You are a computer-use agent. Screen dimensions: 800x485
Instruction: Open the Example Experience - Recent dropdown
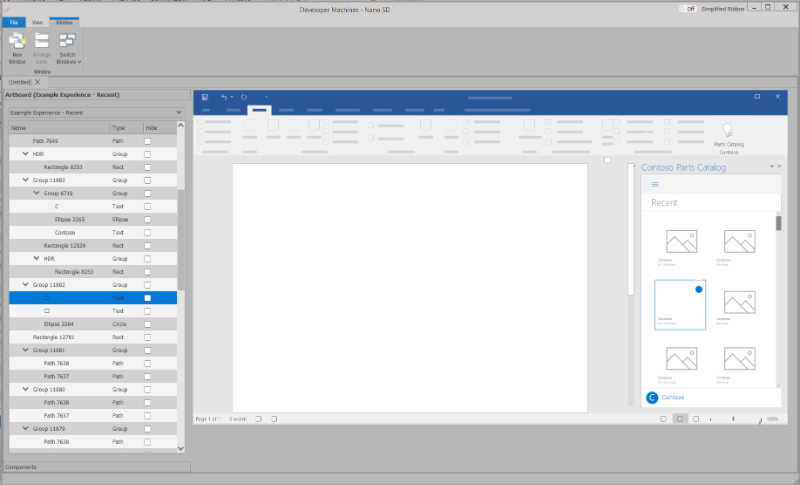click(178, 113)
